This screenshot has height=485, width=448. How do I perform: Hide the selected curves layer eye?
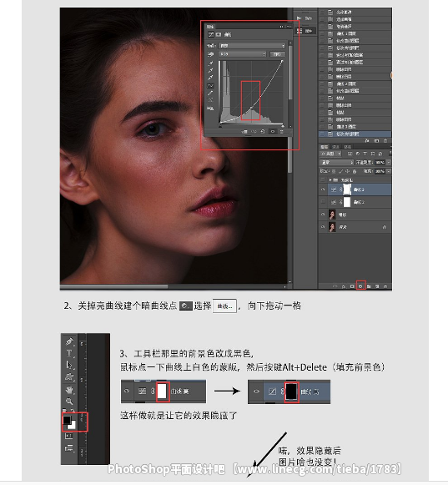point(323,189)
